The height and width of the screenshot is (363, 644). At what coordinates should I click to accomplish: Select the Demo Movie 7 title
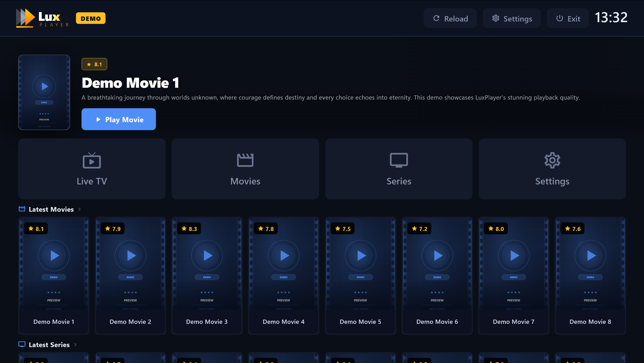pos(514,322)
